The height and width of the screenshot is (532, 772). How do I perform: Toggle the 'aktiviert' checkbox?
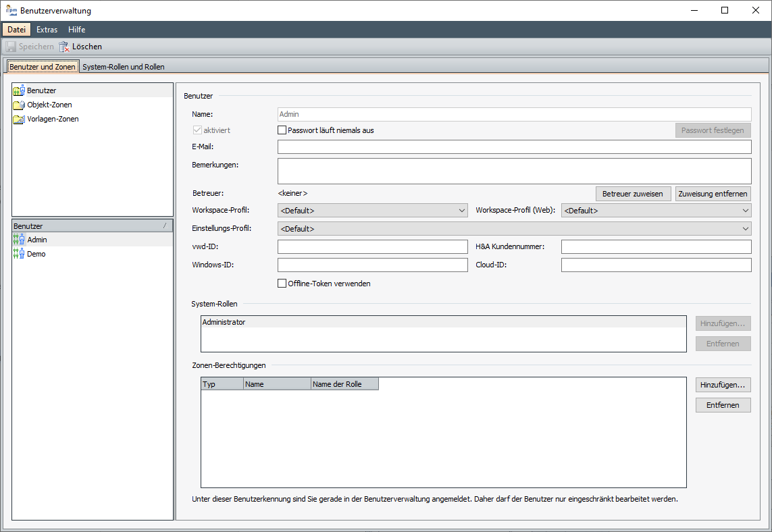(197, 130)
